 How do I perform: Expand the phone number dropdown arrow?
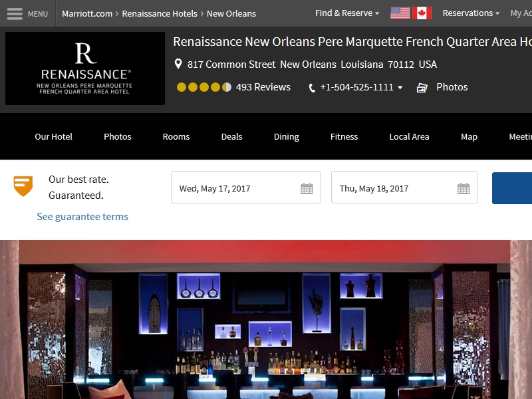(x=400, y=88)
